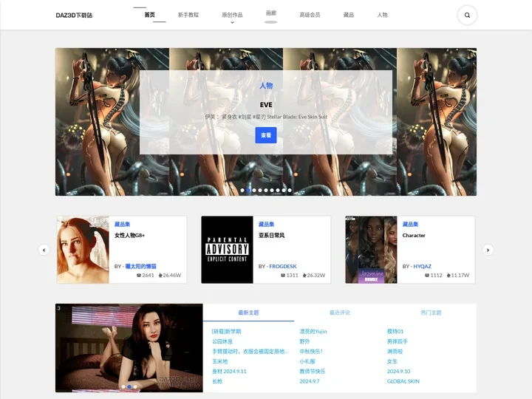This screenshot has height=399, width=532.
Task: Open the 中秋快乐! topic
Action: point(311,352)
